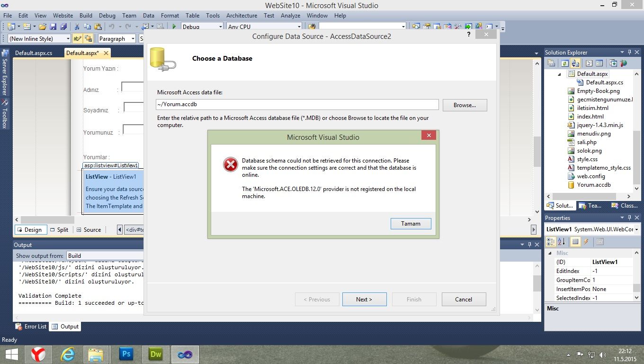Click Tamam to dismiss the error dialog
This screenshot has width=644, height=364.
(411, 224)
